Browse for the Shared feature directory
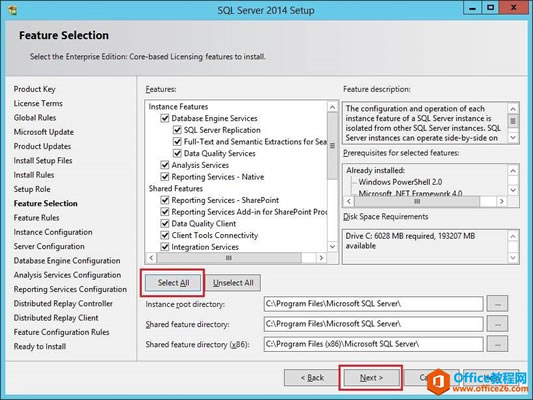 497,324
